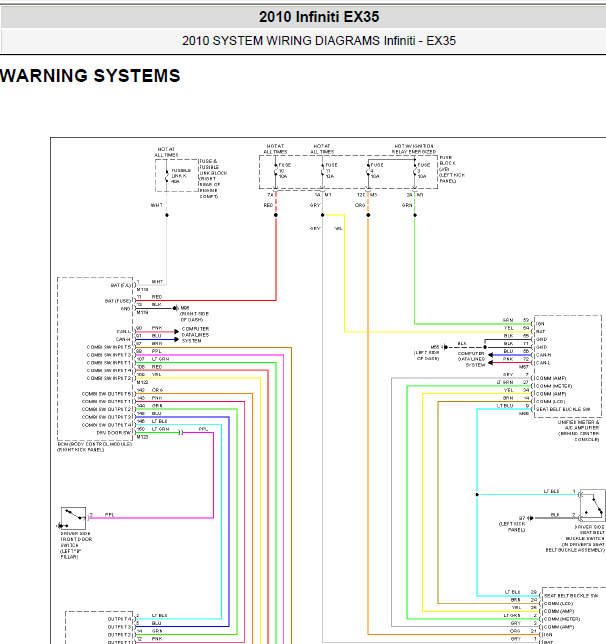This screenshot has height=644, width=606.
Task: Select the 'FUSE & FUSIBLE LINK BLOCK' label
Action: click(x=213, y=167)
